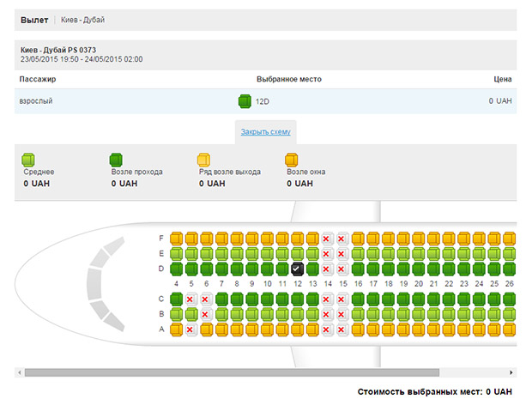
Task: Select aisle seat 9C
Action: point(251,299)
